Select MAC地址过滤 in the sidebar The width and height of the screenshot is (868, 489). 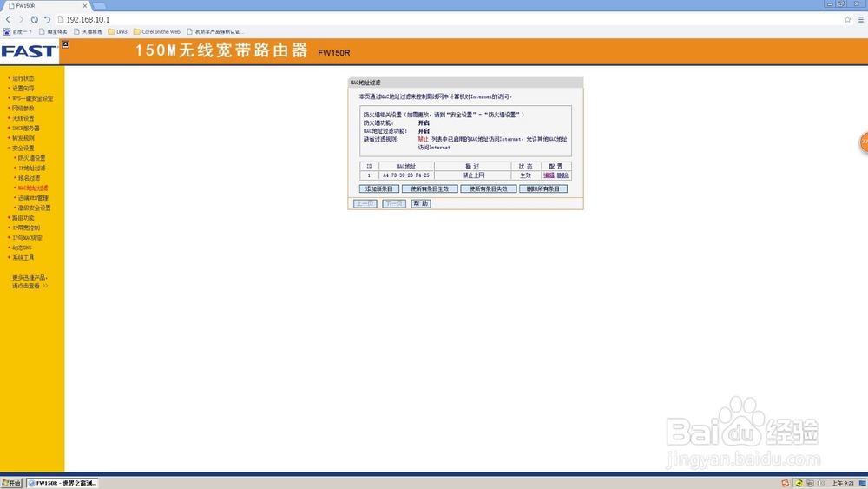click(x=33, y=188)
